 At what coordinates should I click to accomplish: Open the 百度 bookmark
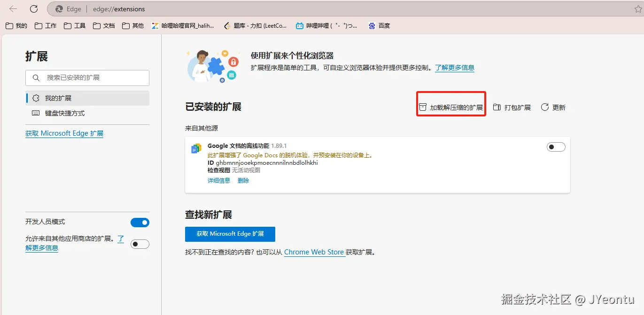click(x=380, y=26)
